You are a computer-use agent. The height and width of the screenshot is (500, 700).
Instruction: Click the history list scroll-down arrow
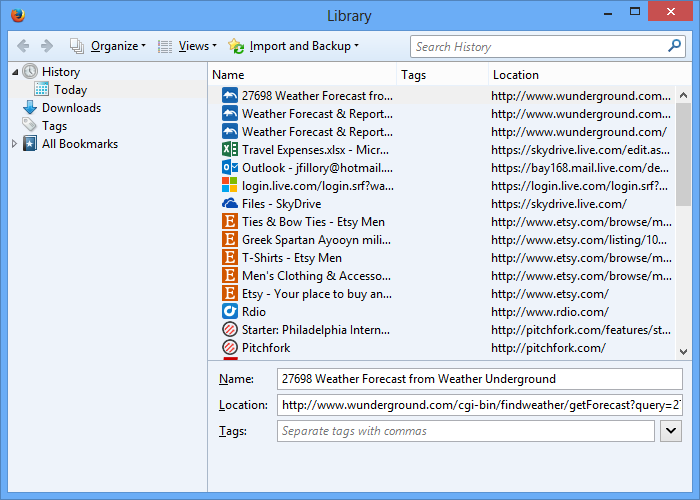pos(683,351)
